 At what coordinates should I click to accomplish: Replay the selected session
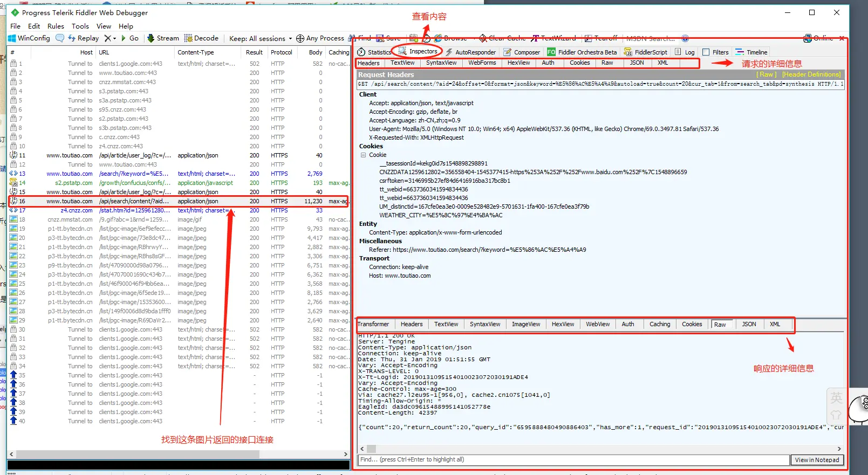(84, 38)
